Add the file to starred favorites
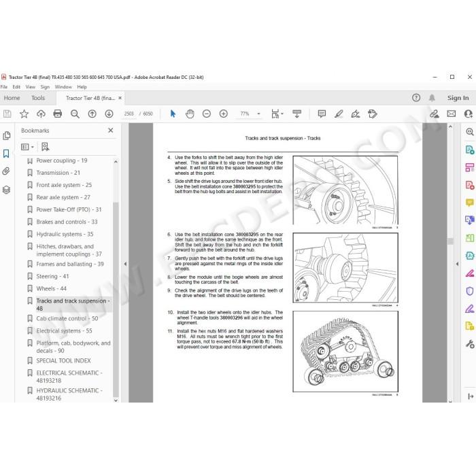This screenshot has height=476, width=476. tap(24, 114)
